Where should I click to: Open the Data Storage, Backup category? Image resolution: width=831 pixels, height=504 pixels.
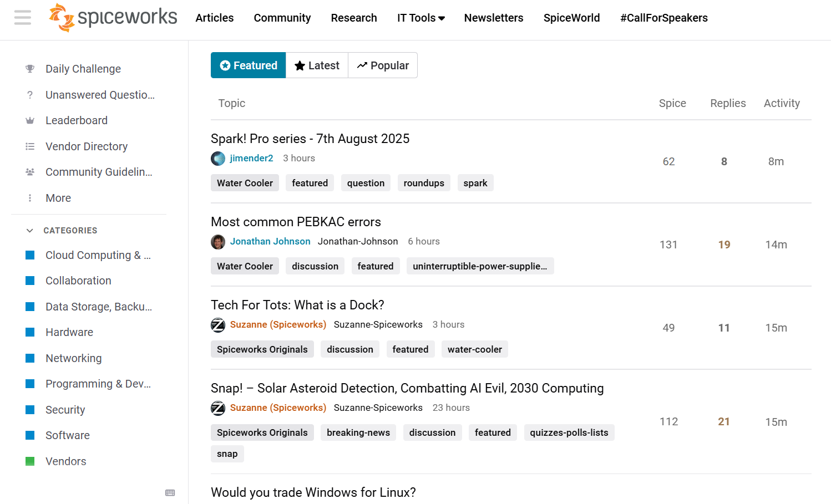99,307
